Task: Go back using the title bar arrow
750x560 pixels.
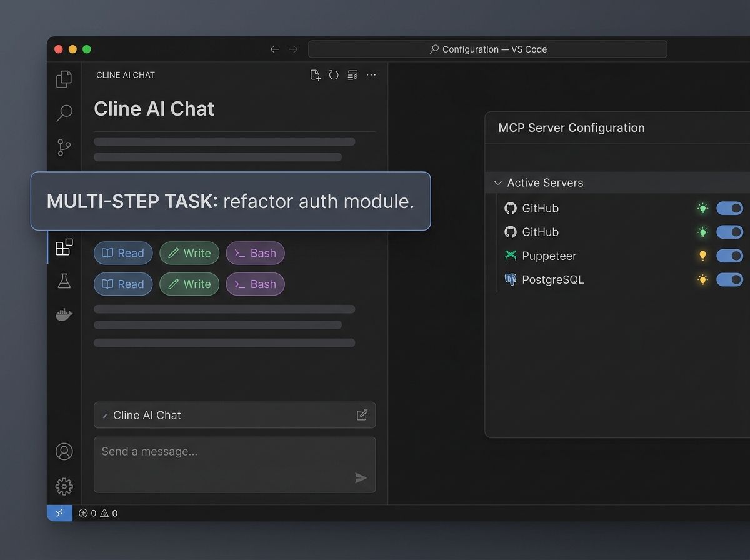Action: click(x=274, y=49)
